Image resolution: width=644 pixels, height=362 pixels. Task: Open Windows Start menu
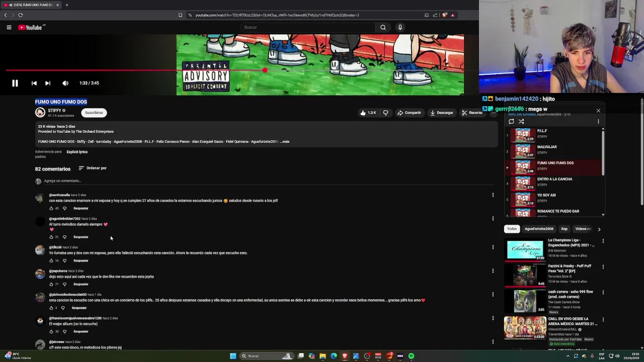233,356
